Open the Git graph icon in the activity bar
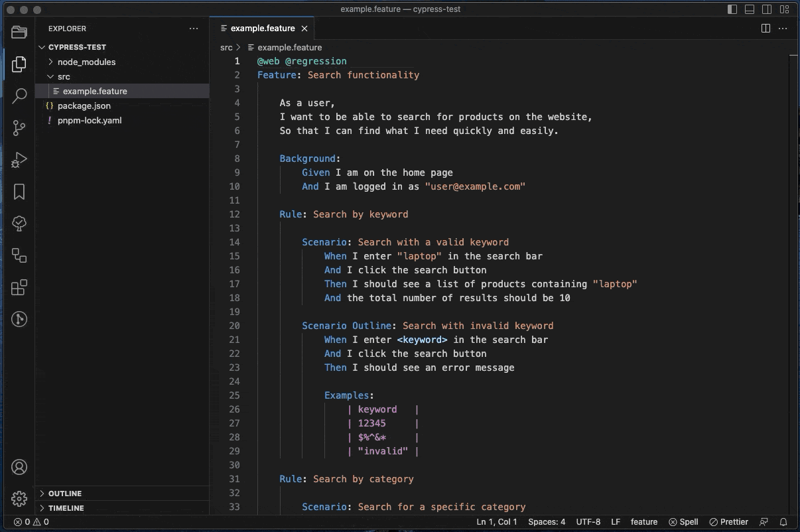This screenshot has height=532, width=800. (x=19, y=319)
